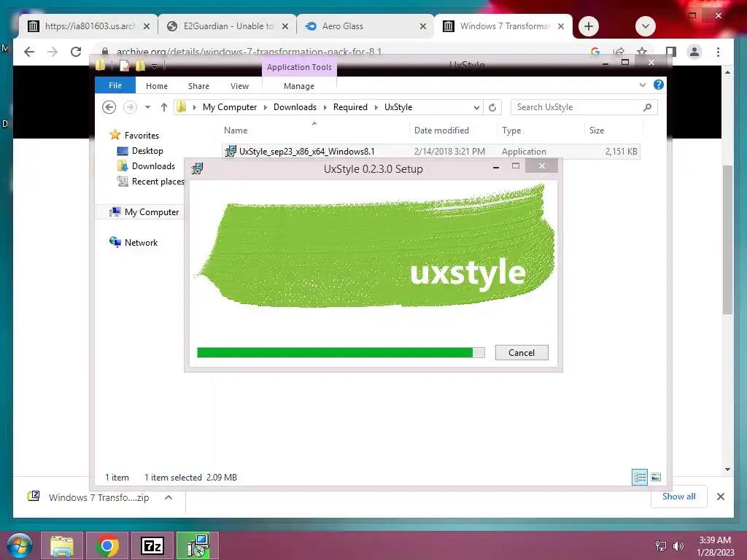Click My Computer in the address breadcrumb
The image size is (747, 560).
coord(230,107)
